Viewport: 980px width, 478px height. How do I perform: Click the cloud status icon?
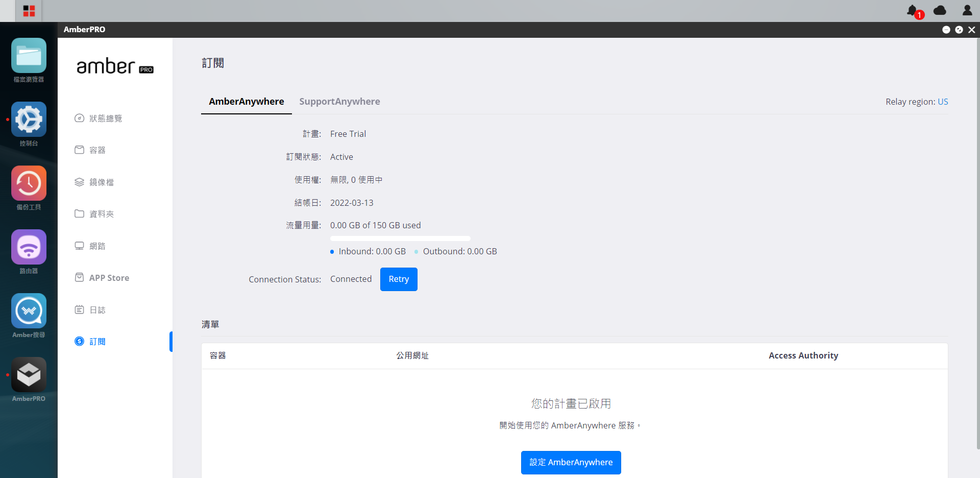pos(940,10)
